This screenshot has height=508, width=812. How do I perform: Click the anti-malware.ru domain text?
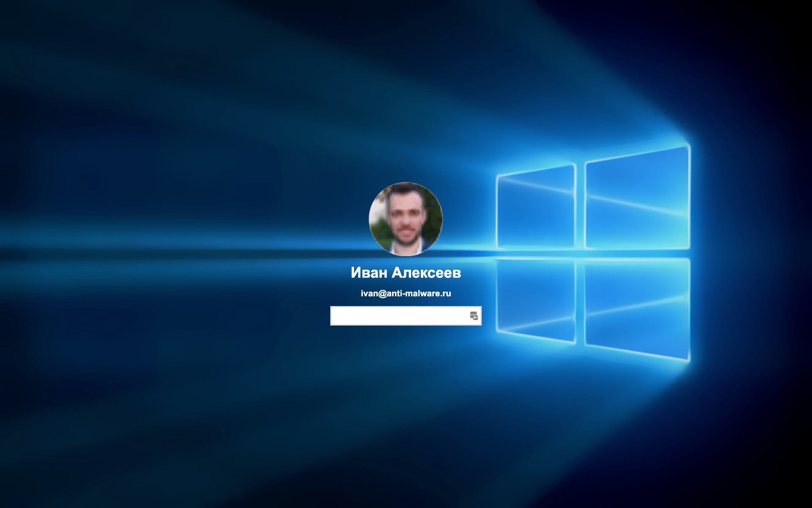point(419,293)
